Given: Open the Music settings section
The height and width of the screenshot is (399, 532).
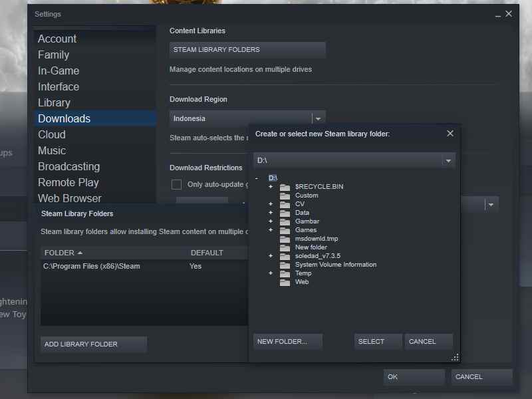Looking at the screenshot, I should (x=52, y=150).
